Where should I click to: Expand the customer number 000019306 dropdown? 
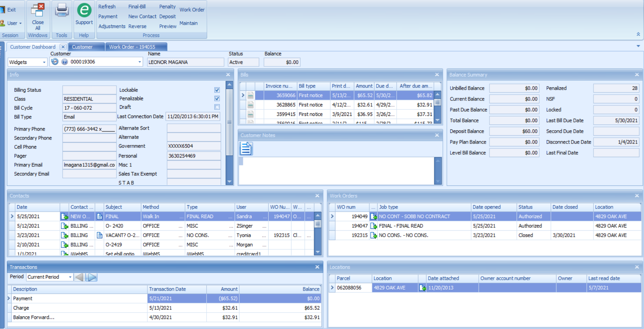139,62
